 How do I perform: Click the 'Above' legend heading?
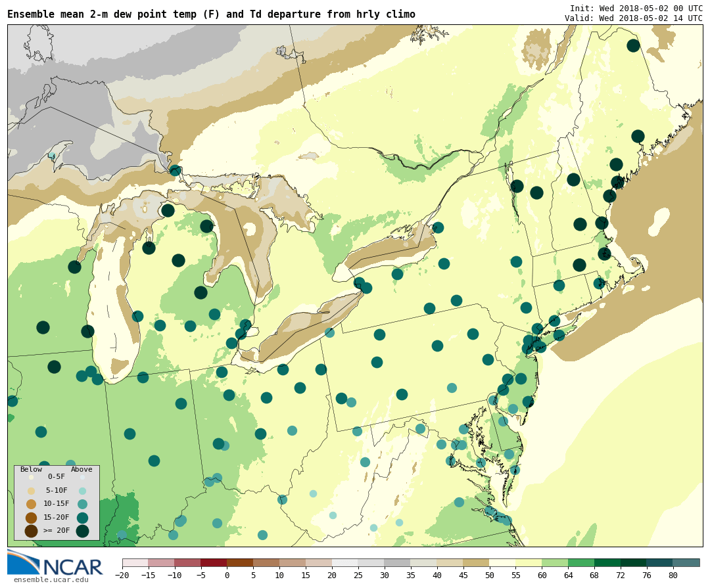(82, 469)
